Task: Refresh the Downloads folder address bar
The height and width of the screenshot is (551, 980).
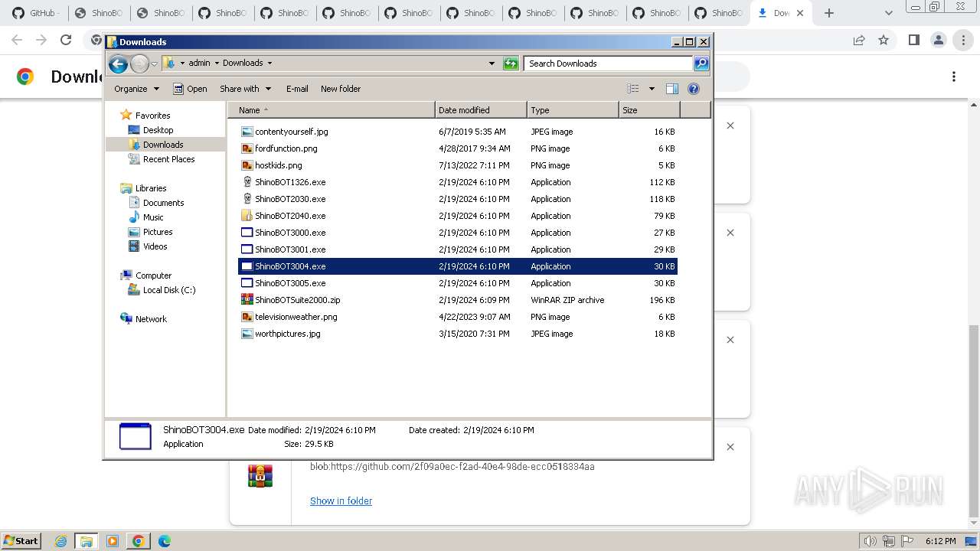Action: click(511, 64)
